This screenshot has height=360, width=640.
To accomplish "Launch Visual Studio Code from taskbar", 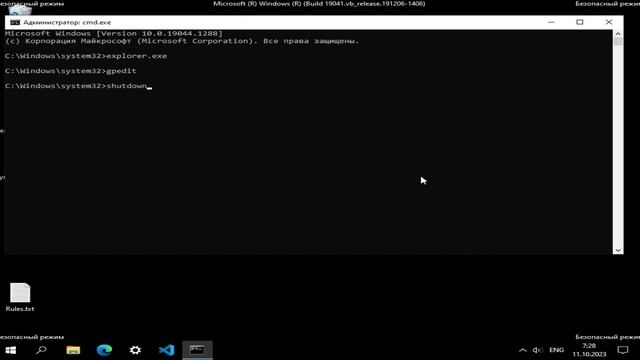I will tap(166, 350).
